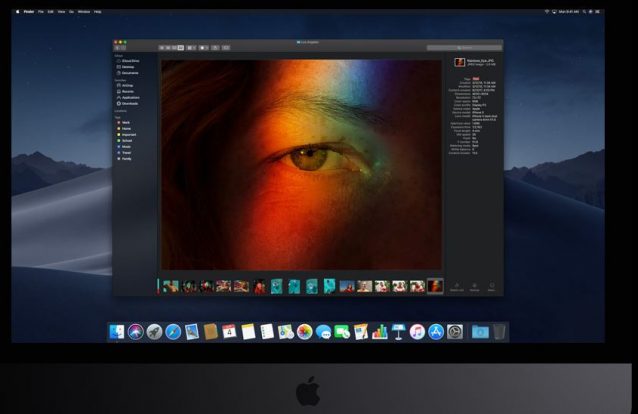This screenshot has width=638, height=414.
Task: Switch to icon view in toolbar
Action: point(162,47)
